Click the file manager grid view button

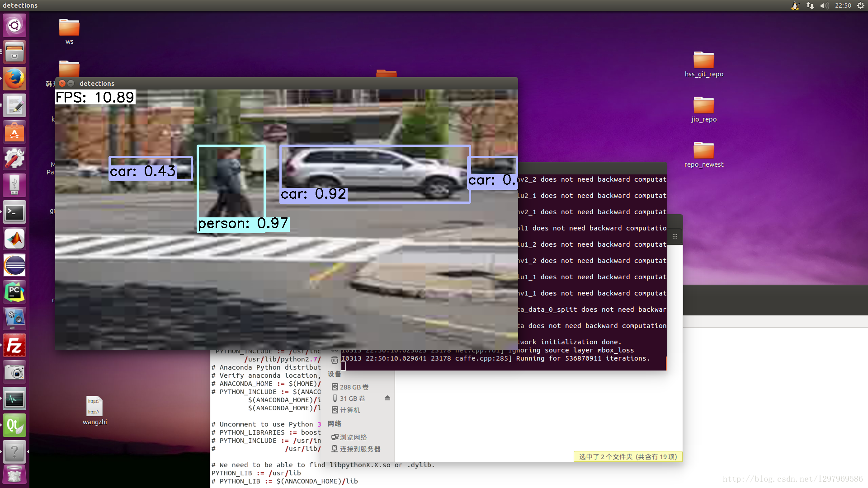675,236
